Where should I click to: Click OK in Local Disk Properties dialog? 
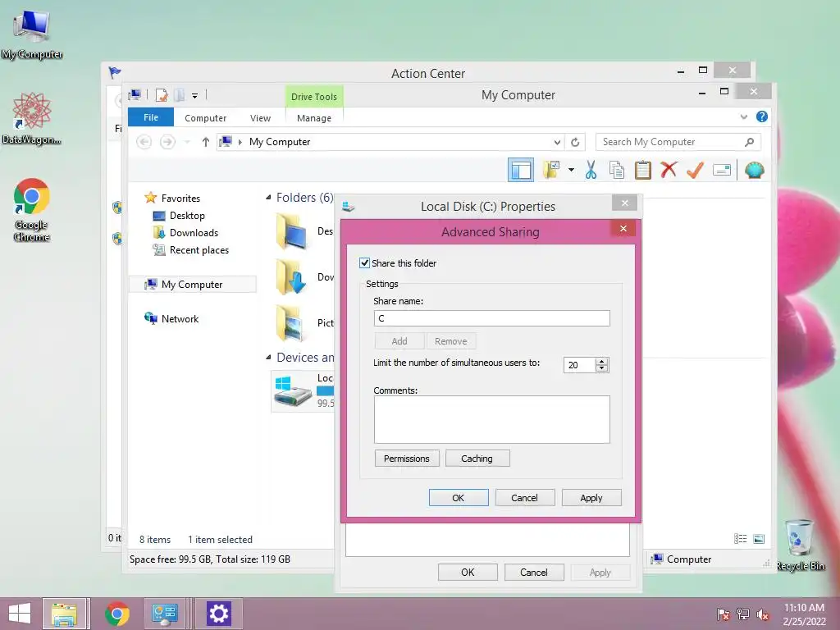pos(468,572)
